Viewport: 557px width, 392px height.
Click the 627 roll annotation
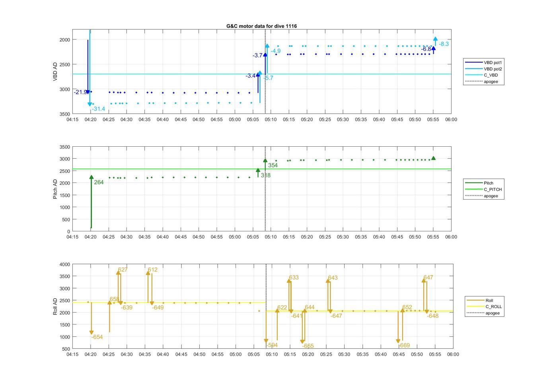pyautogui.click(x=123, y=270)
